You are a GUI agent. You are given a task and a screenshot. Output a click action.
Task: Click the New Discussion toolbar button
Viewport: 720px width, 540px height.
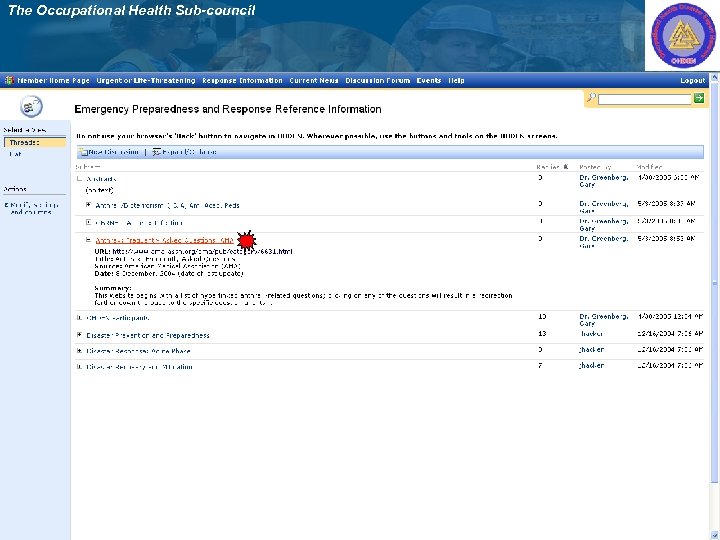coord(109,152)
